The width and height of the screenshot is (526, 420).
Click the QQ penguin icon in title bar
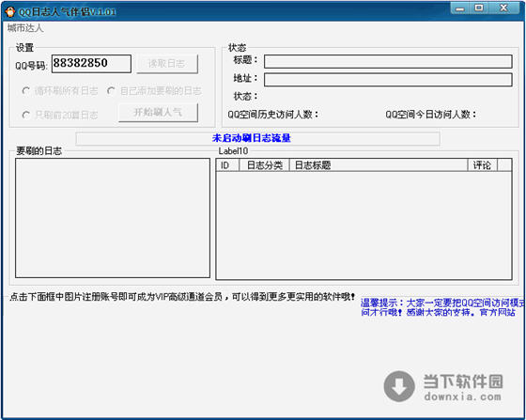pyautogui.click(x=10, y=12)
